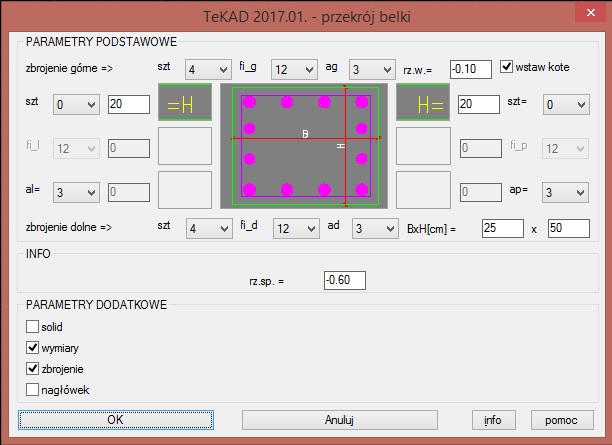Open the 'ag' cover dropdown
This screenshot has height=445, width=612.
tap(372, 69)
